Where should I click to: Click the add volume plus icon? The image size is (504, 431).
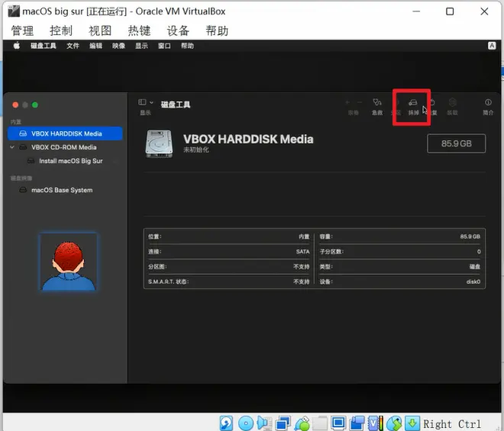(347, 102)
